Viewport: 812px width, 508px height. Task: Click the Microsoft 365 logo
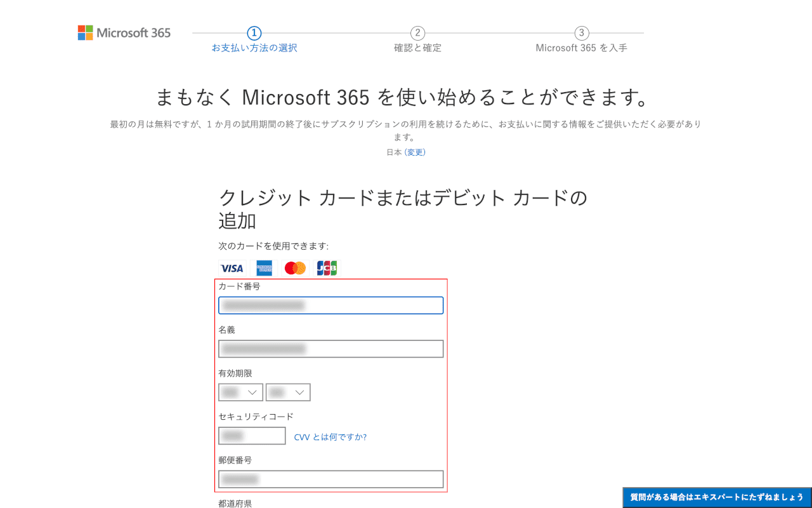tap(124, 33)
